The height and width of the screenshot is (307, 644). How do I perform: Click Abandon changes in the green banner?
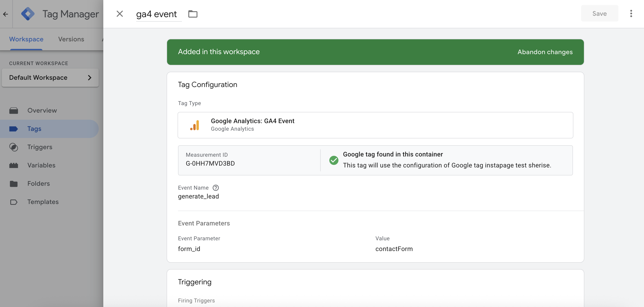tap(545, 52)
